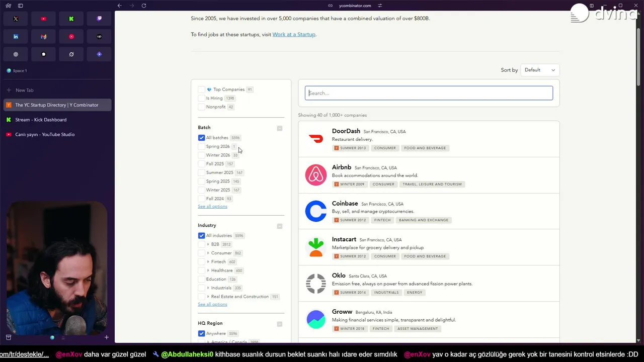
Task: Open site controls icon right of URL
Action: 380,6
